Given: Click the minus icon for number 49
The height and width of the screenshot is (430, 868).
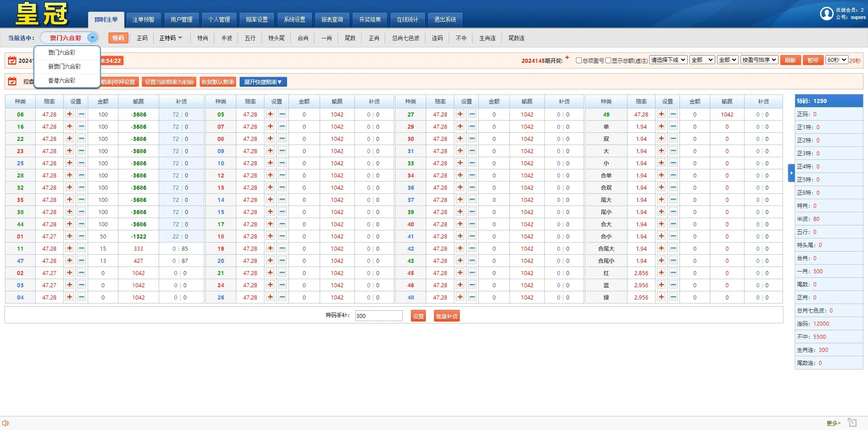Looking at the screenshot, I should pyautogui.click(x=673, y=114).
